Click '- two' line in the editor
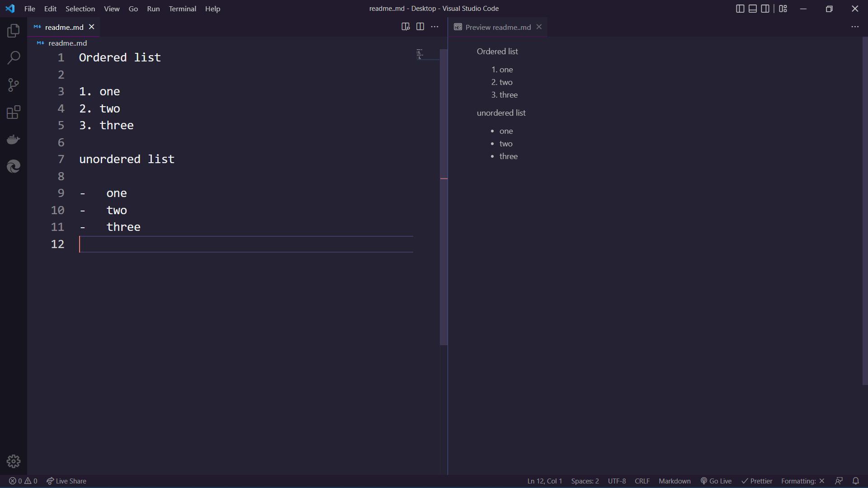The height and width of the screenshot is (488, 868). (x=103, y=211)
